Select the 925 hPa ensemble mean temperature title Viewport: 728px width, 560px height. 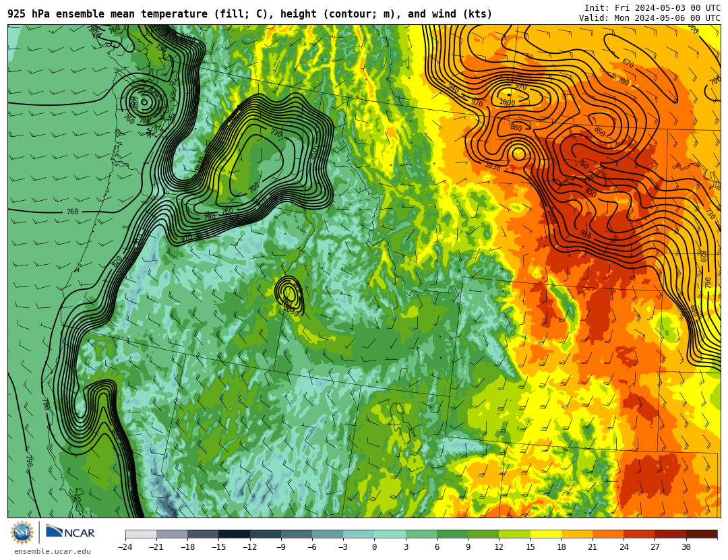(x=250, y=14)
